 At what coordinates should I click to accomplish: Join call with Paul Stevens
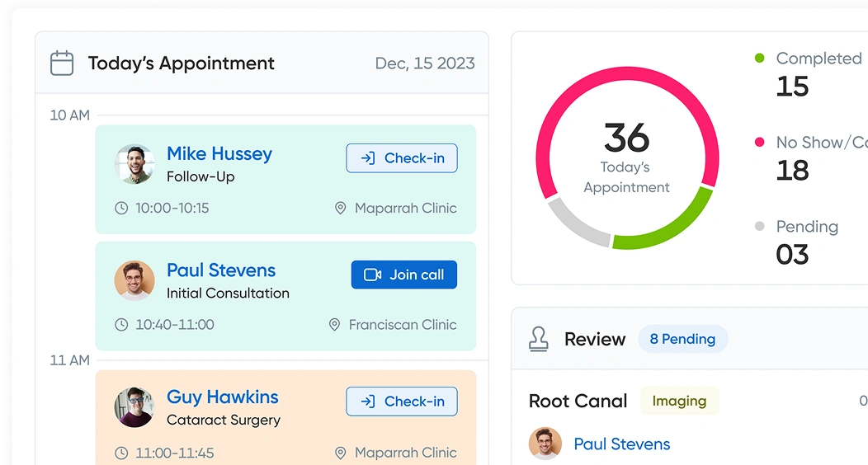pos(404,275)
